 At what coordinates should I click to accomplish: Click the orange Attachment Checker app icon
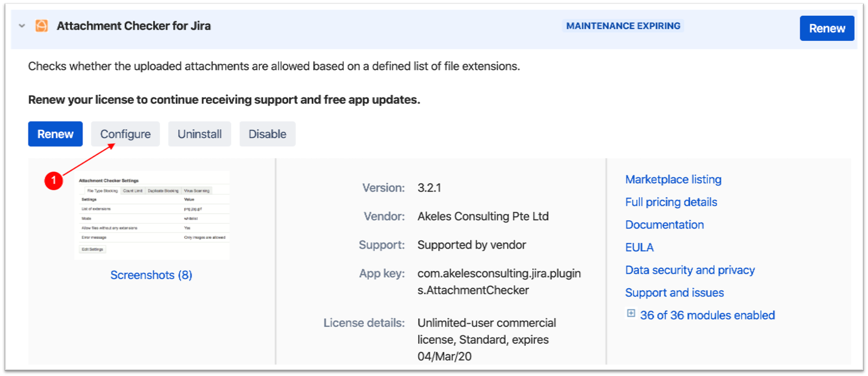tap(42, 26)
